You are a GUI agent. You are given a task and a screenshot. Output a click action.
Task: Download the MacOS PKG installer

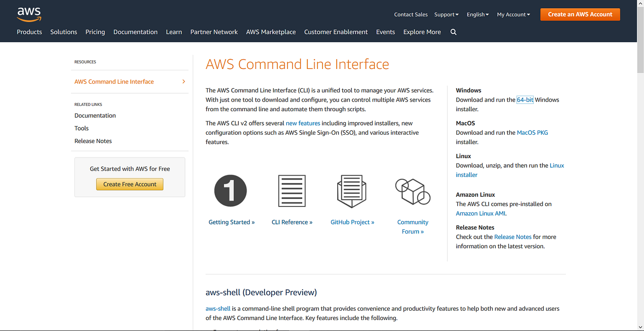[532, 132]
